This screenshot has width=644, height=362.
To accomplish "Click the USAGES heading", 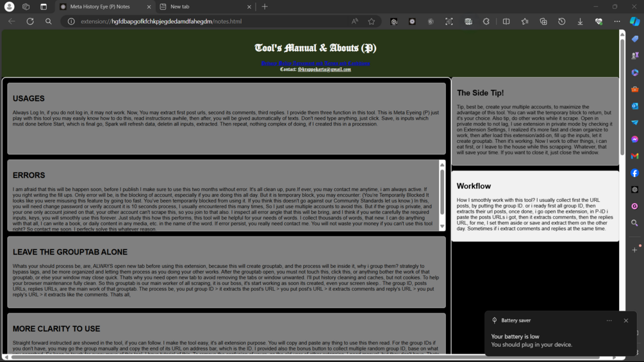I will [x=28, y=99].
